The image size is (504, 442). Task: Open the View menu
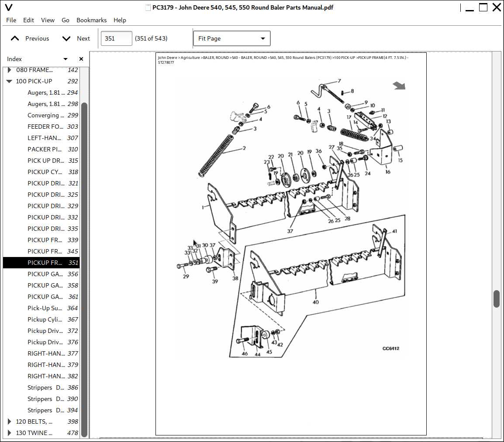click(48, 20)
